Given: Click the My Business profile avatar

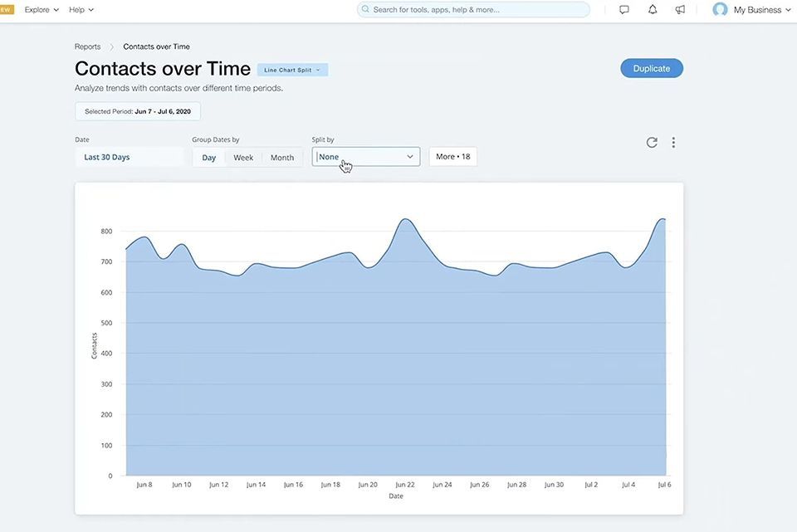Looking at the screenshot, I should click(x=720, y=9).
